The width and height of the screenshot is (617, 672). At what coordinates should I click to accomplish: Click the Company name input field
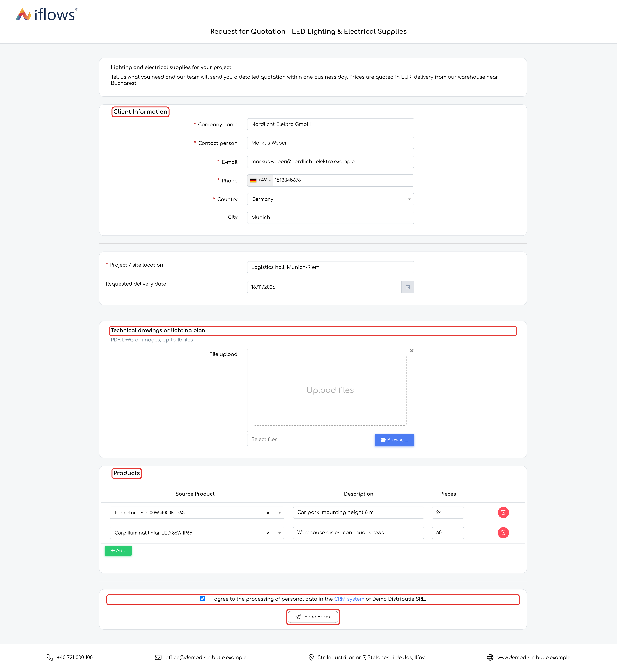tap(331, 124)
